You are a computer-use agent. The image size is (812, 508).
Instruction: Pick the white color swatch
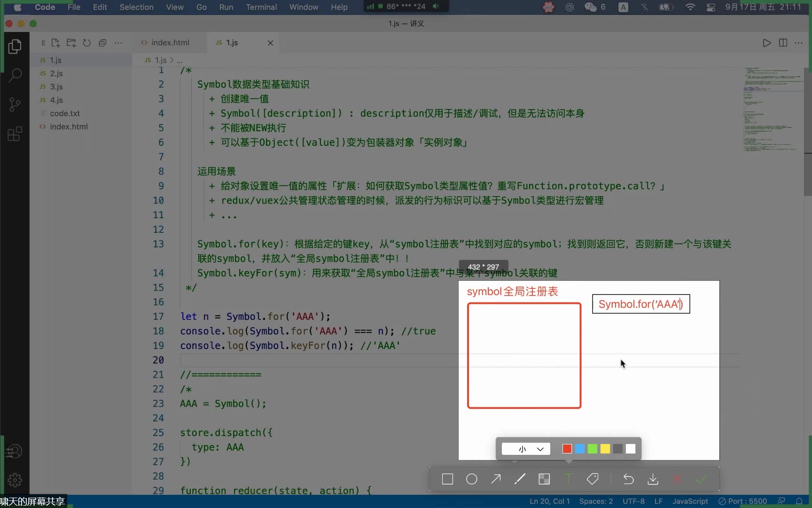[631, 449]
